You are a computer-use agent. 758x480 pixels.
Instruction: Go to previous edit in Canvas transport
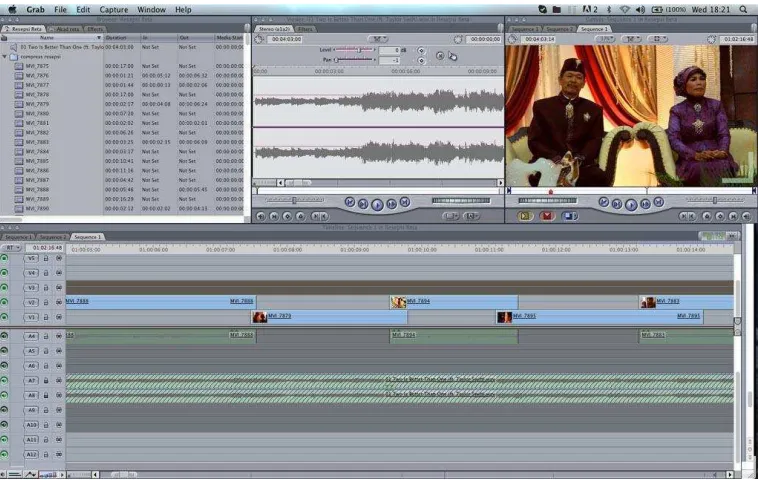603,202
